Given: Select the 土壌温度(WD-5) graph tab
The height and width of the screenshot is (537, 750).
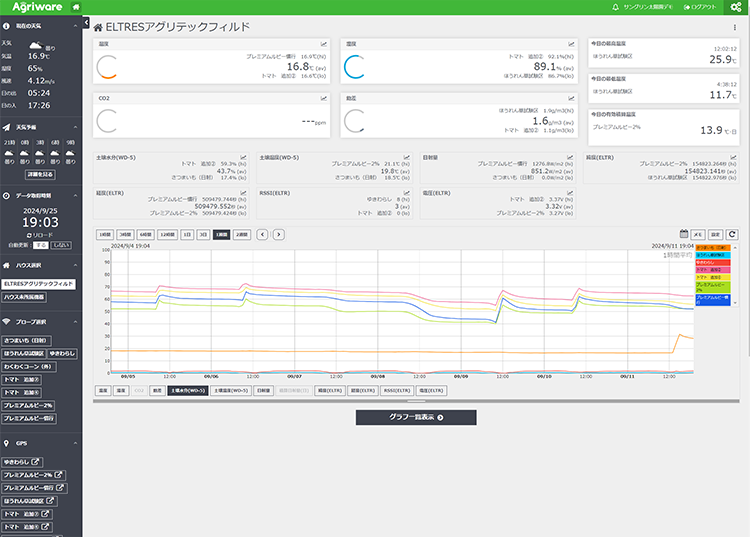Looking at the screenshot, I should tap(229, 391).
